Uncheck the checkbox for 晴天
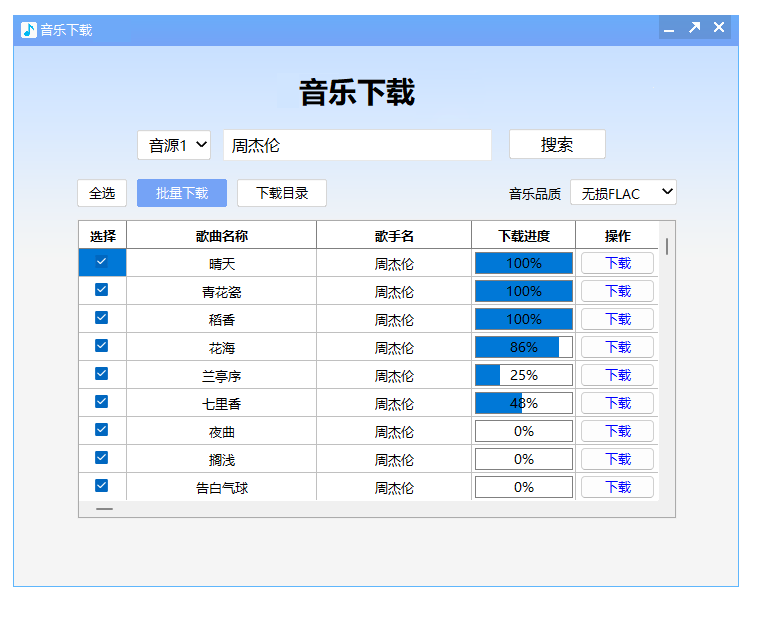Viewport: 776px width, 630px height. coord(101,262)
